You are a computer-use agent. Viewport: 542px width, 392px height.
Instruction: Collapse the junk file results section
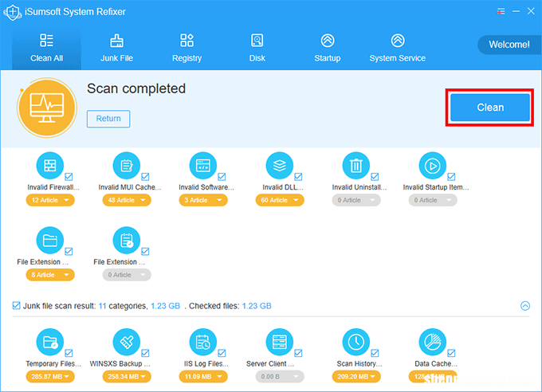coord(525,306)
